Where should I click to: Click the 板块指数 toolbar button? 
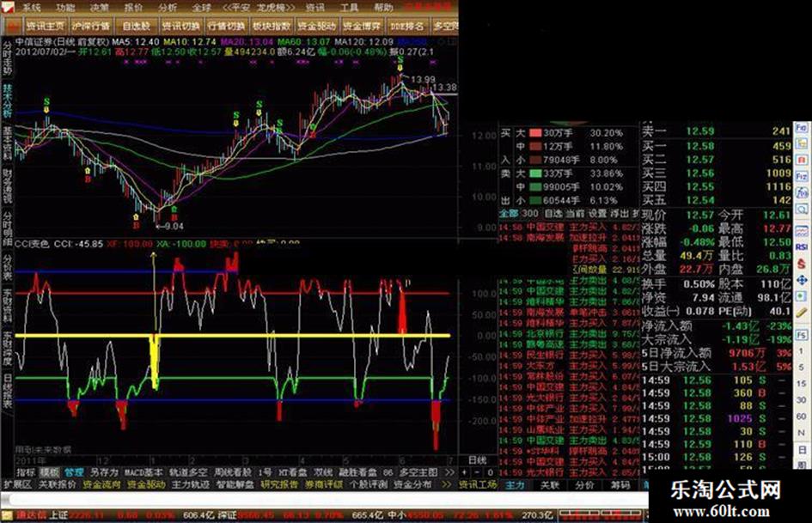click(x=272, y=26)
